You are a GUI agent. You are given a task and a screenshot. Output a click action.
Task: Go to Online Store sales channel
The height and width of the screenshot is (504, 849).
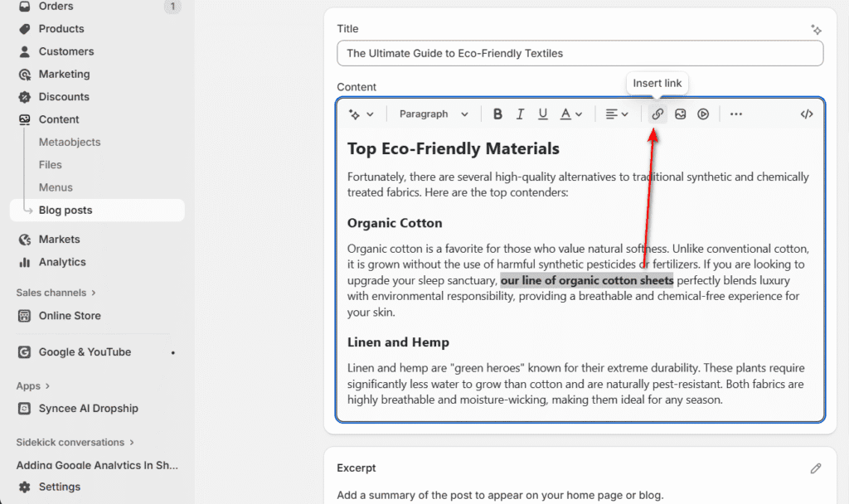(71, 315)
